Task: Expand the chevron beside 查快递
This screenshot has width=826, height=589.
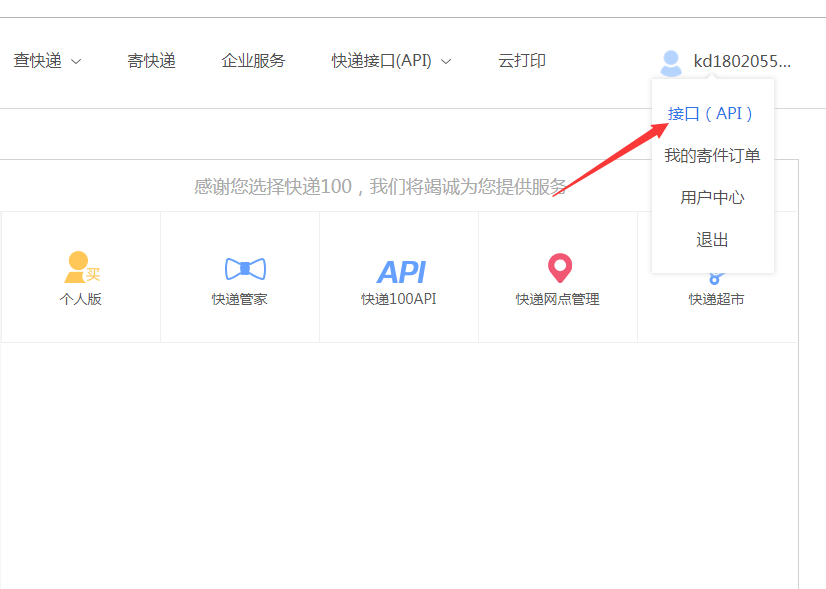Action: tap(76, 62)
